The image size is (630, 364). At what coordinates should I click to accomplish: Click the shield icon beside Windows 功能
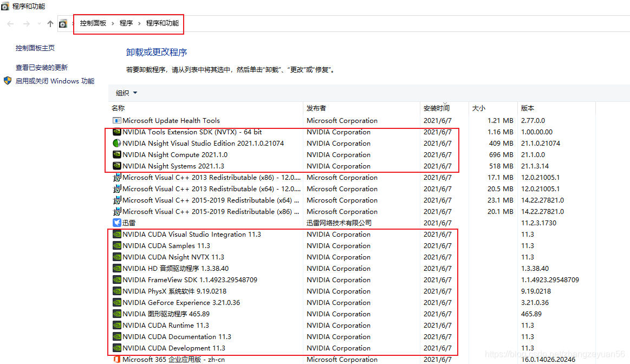[8, 81]
